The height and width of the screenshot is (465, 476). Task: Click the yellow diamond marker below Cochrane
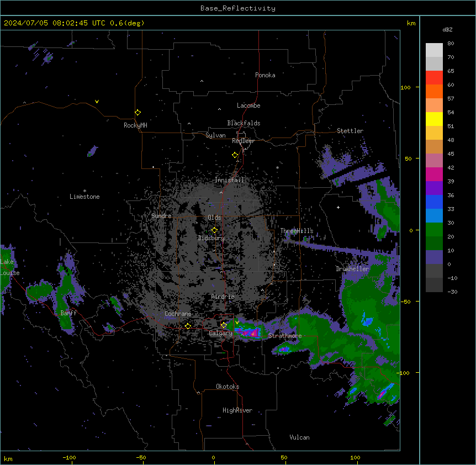188,326
